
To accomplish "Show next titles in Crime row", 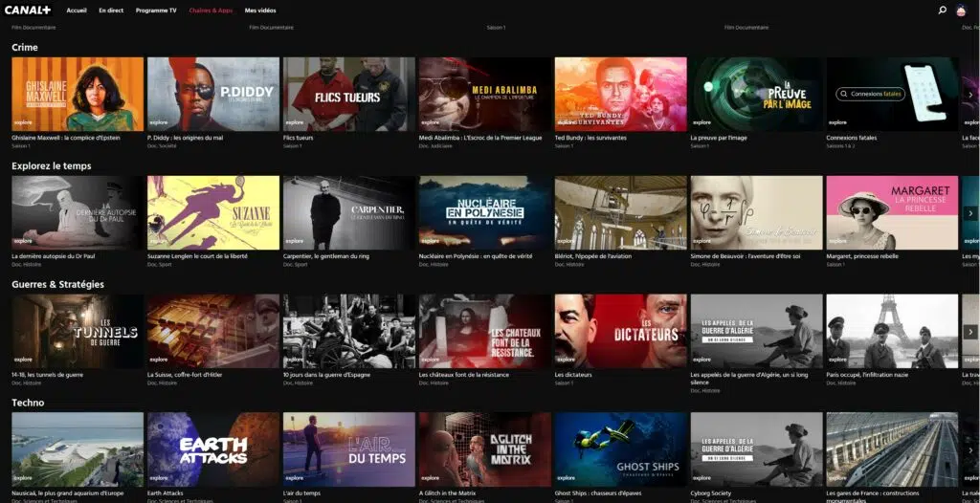I will point(970,95).
